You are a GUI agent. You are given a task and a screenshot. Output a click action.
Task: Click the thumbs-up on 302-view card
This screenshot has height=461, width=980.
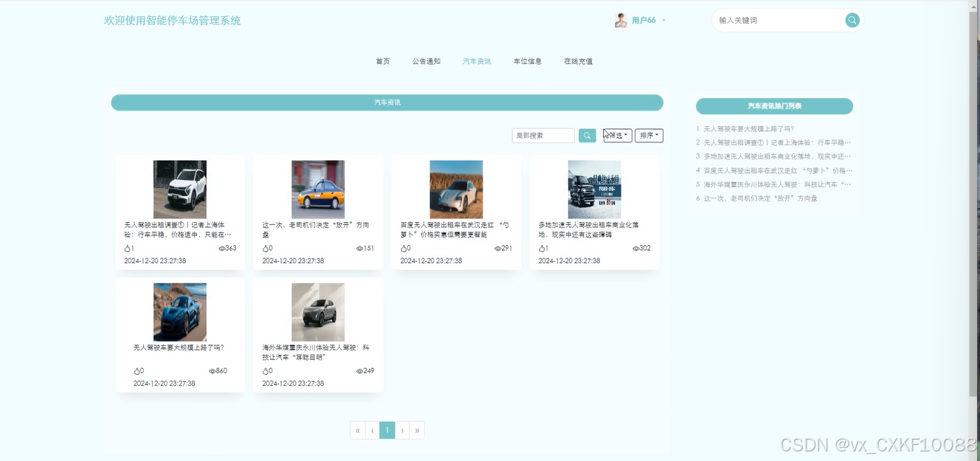tap(542, 249)
